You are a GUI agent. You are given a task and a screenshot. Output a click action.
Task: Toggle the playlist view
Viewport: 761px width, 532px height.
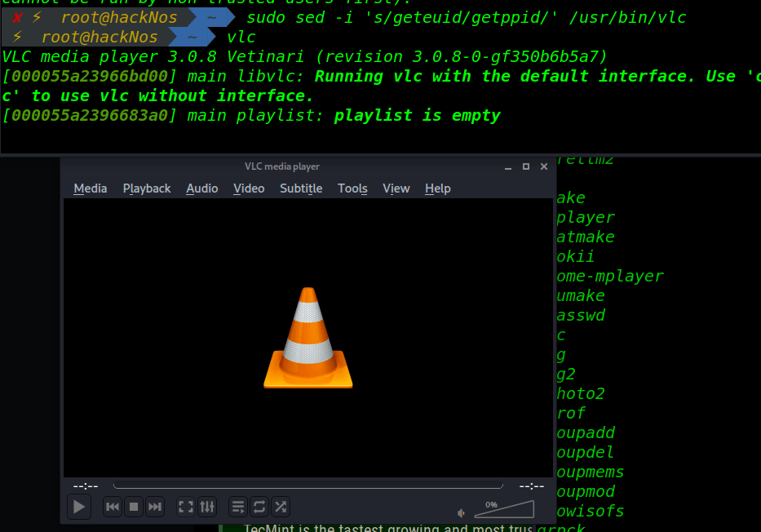click(x=238, y=507)
